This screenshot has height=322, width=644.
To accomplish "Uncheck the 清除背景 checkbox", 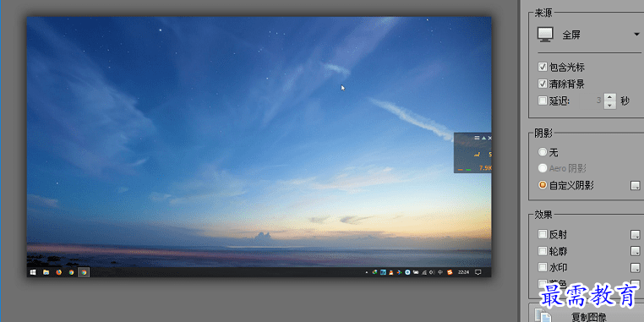I will coord(542,85).
